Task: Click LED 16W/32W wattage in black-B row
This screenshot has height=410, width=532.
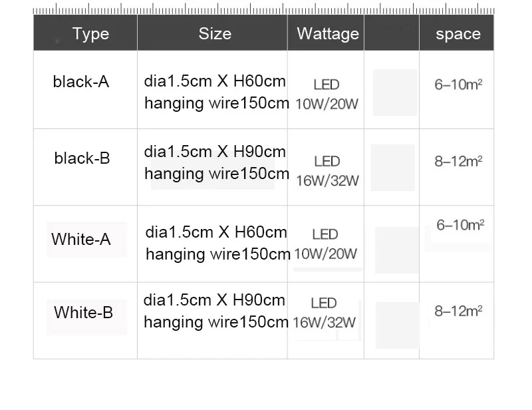Action: [x=327, y=171]
